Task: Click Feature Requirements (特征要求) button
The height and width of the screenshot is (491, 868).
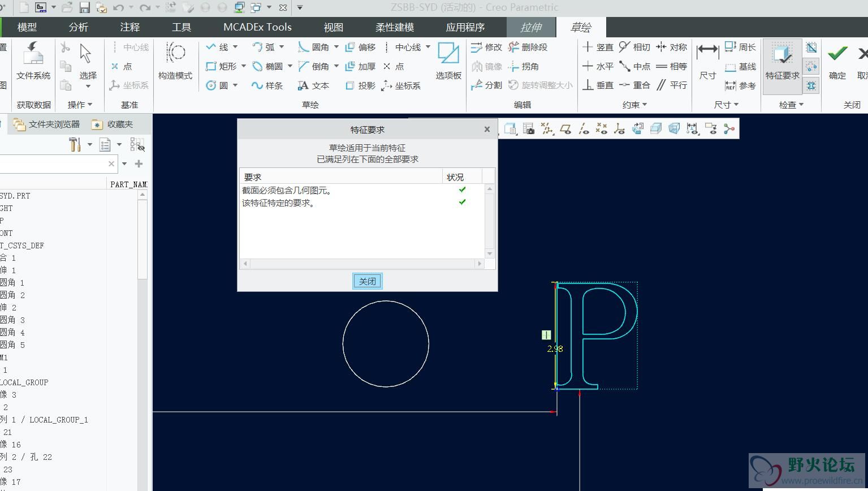Action: point(783,66)
